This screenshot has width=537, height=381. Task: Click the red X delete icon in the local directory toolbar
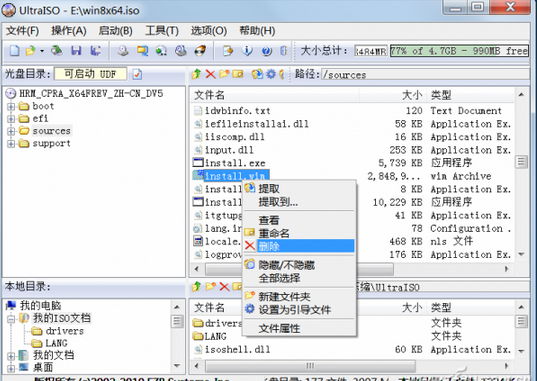(224, 286)
